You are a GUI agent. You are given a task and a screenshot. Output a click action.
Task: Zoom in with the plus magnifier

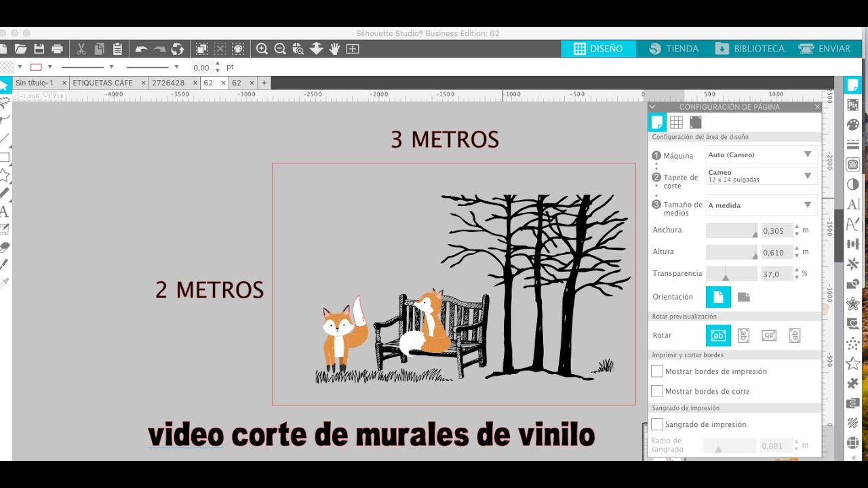point(262,49)
